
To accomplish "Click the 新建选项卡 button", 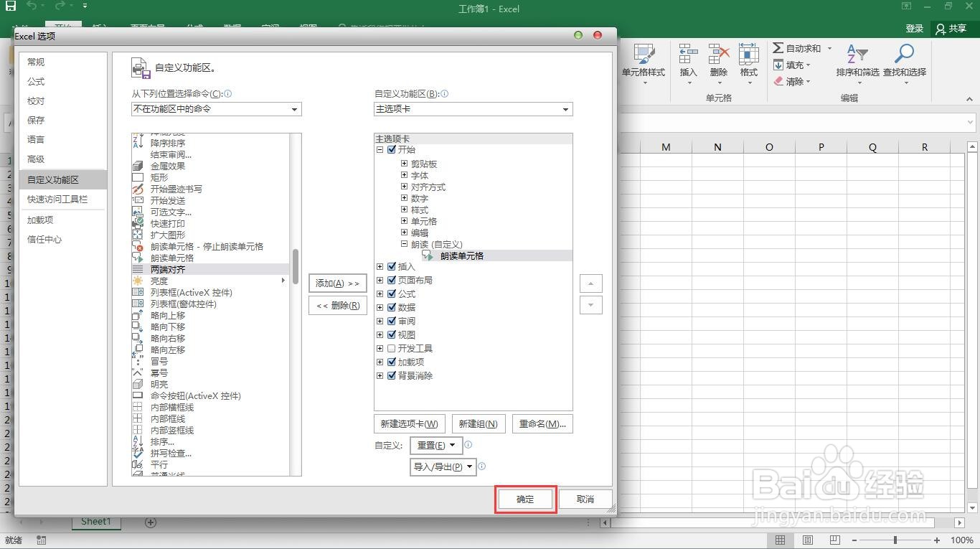I will (x=410, y=424).
